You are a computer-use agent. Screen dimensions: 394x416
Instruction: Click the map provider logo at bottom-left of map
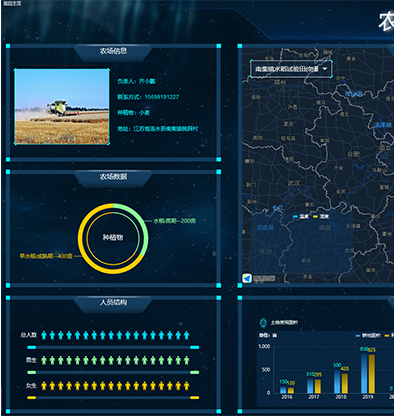click(247, 278)
